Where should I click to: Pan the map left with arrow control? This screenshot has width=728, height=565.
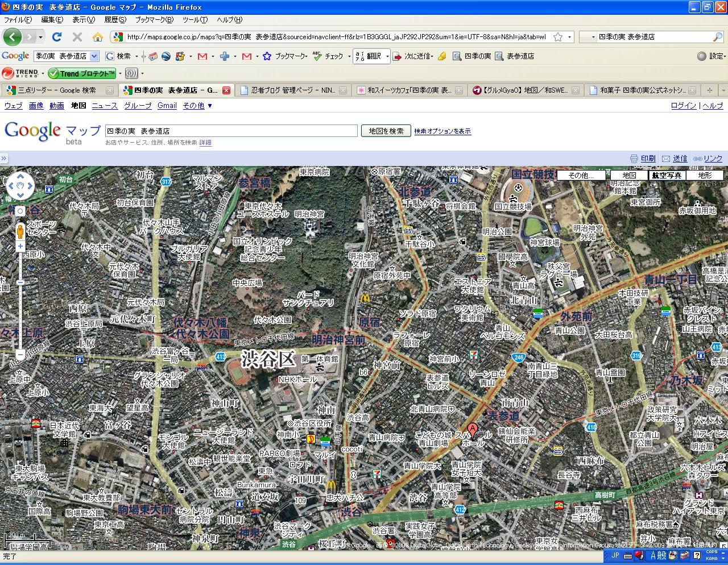(x=10, y=185)
